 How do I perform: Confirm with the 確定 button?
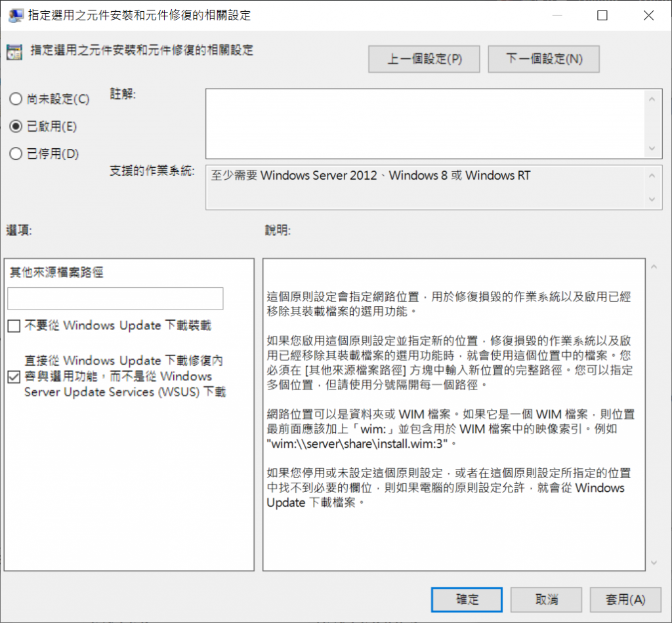[x=467, y=599]
